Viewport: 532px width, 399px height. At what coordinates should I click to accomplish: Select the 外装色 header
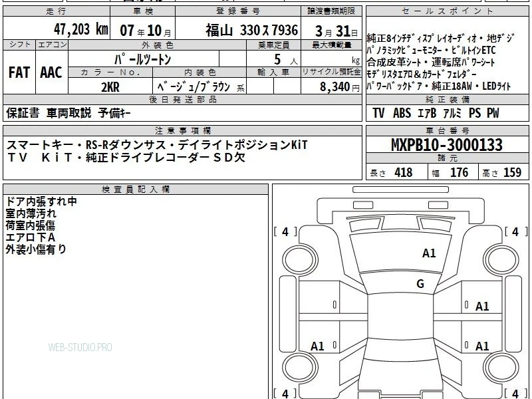pyautogui.click(x=157, y=45)
